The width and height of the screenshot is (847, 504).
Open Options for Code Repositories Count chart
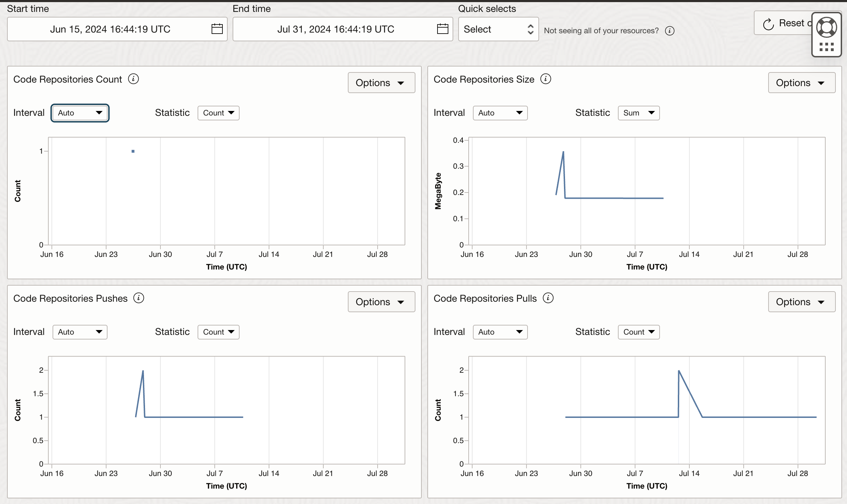pos(381,83)
